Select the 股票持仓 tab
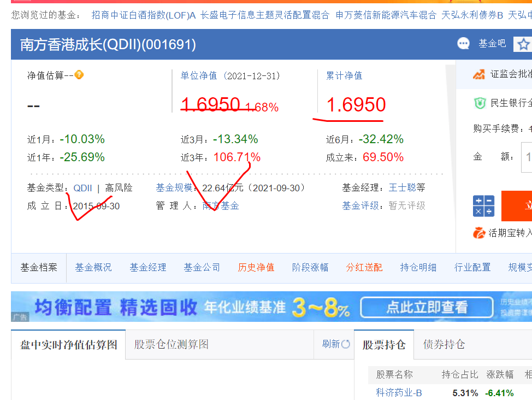Viewport: 532px width, 400px height. tap(384, 345)
